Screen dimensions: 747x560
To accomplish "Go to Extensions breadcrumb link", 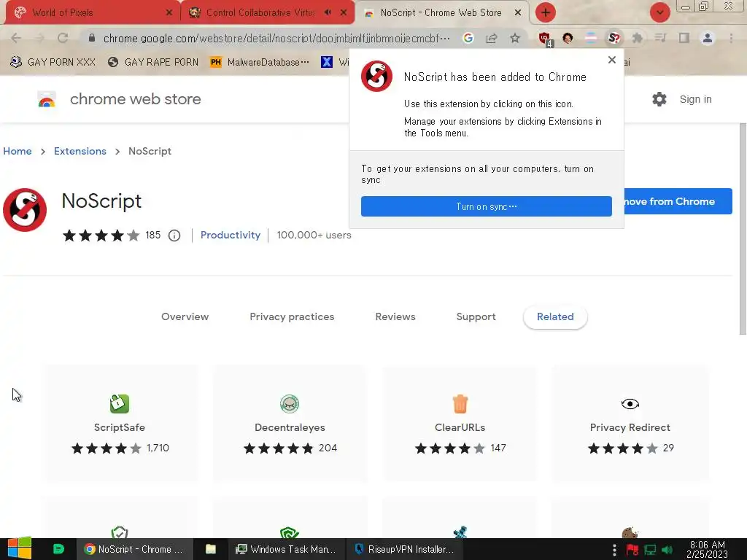I will [80, 151].
